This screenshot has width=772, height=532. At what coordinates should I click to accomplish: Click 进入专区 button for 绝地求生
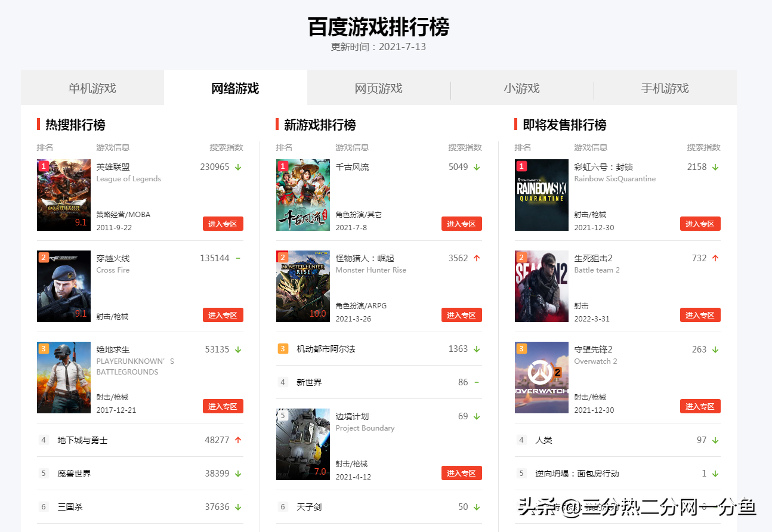pyautogui.click(x=223, y=406)
